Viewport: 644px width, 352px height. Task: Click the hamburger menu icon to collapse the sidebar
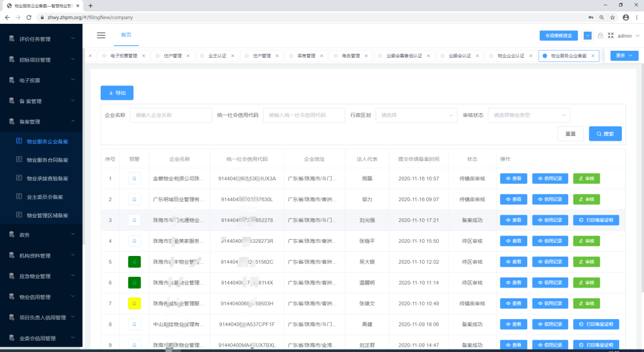coord(101,35)
